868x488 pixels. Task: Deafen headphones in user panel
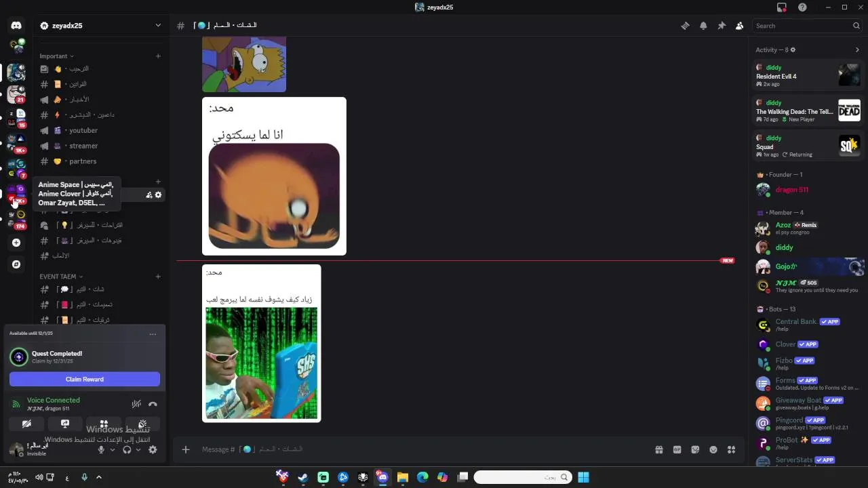pyautogui.click(x=127, y=449)
